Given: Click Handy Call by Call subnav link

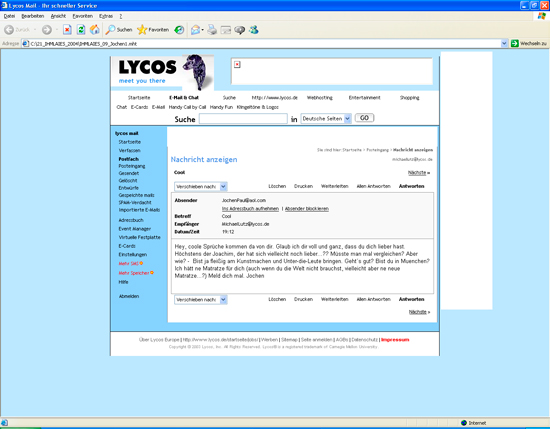Looking at the screenshot, I should pos(187,107).
